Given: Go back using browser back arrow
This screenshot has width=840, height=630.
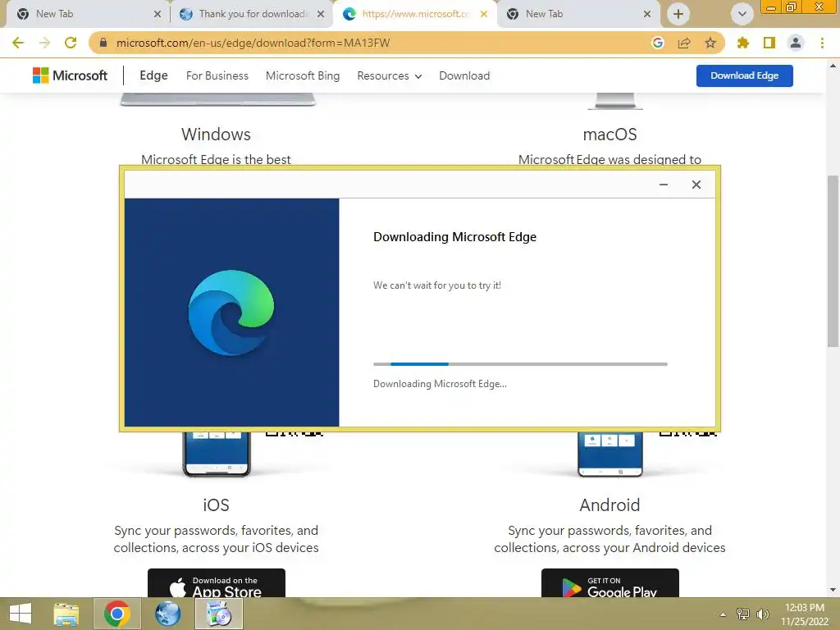Looking at the screenshot, I should (18, 43).
